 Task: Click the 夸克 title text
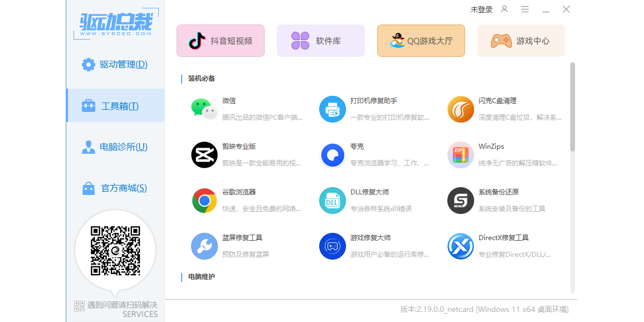pos(357,146)
